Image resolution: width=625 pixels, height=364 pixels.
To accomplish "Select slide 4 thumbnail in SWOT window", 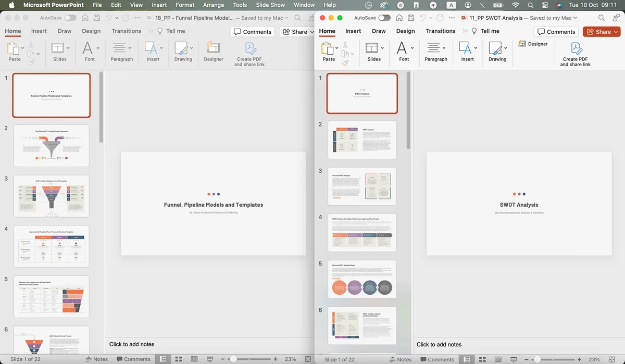I will coord(362,233).
